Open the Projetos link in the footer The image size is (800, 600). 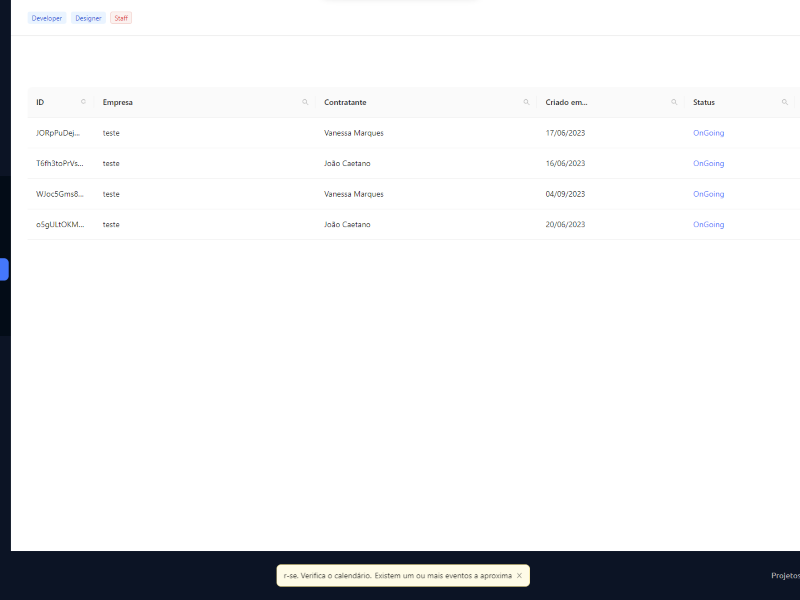click(x=785, y=576)
